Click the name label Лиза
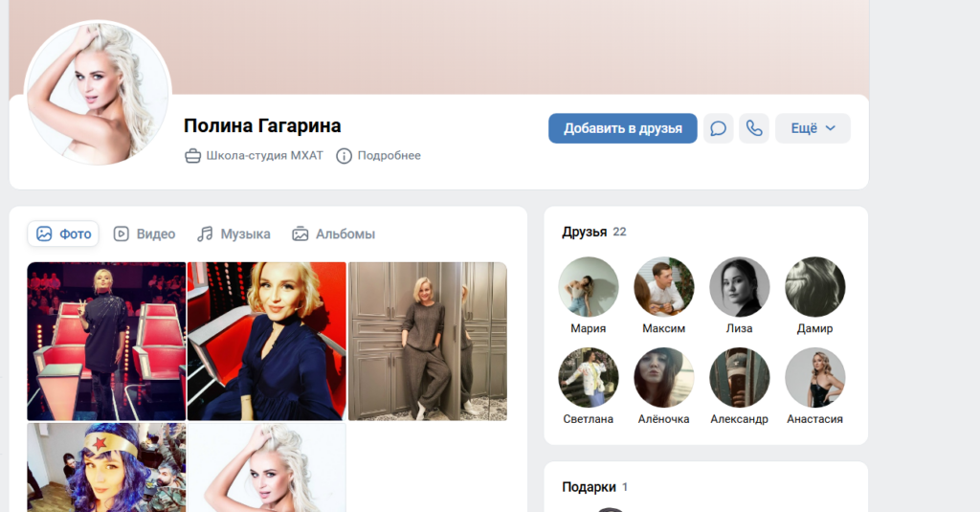980x512 pixels. click(740, 328)
